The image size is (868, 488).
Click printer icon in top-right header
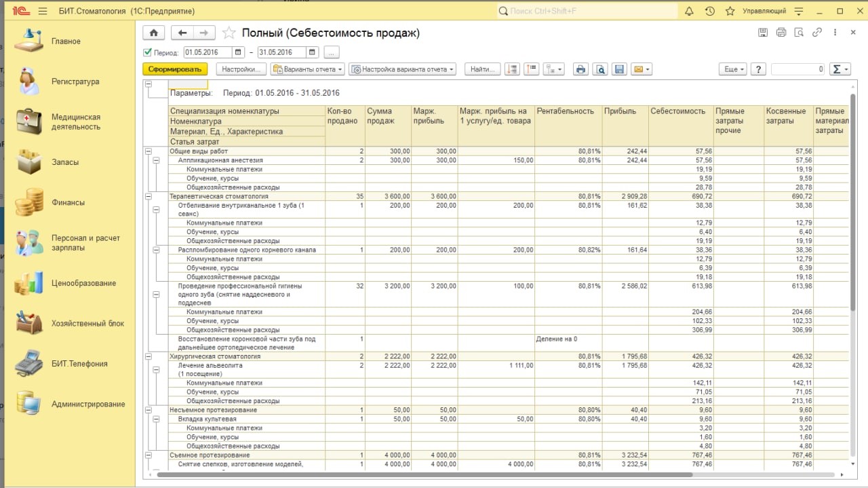(x=781, y=33)
